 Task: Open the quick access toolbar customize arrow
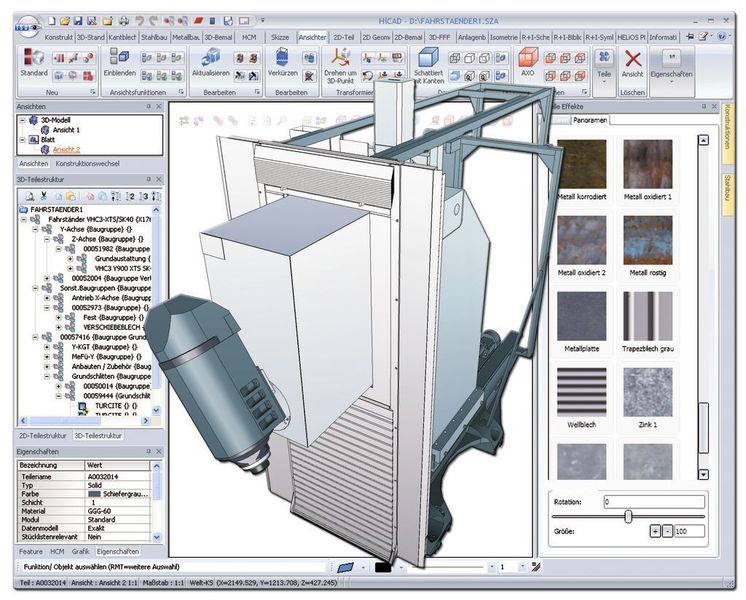tap(263, 21)
